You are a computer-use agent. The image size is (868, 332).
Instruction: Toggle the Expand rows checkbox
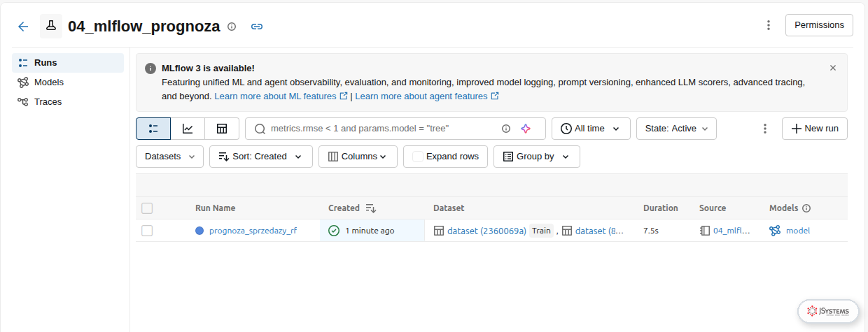(418, 157)
